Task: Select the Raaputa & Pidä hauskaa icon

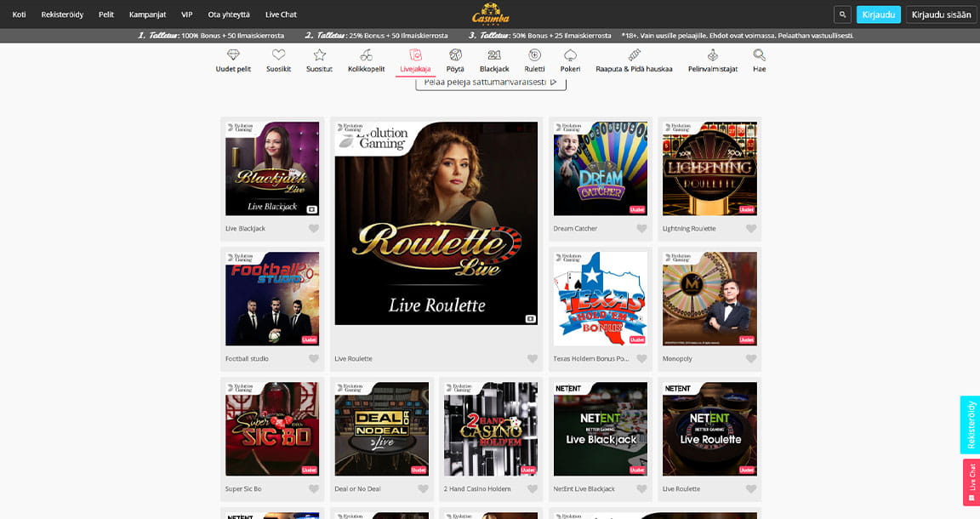Action: pyautogui.click(x=635, y=55)
